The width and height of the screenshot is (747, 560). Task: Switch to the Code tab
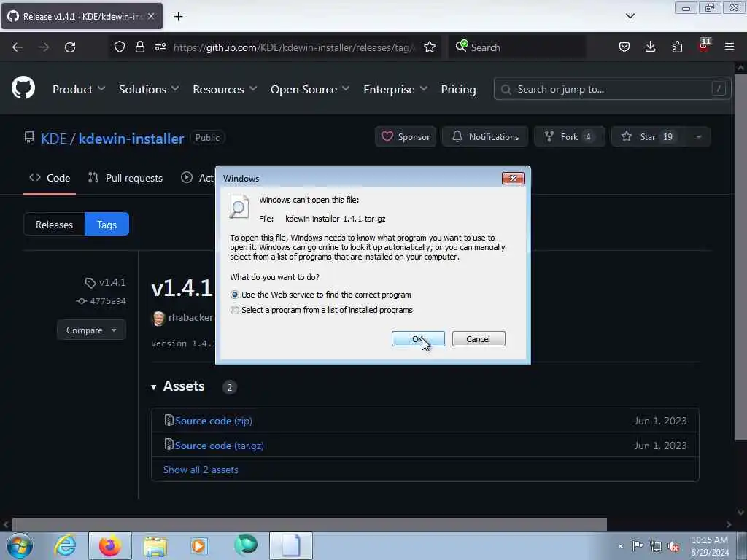pyautogui.click(x=50, y=178)
